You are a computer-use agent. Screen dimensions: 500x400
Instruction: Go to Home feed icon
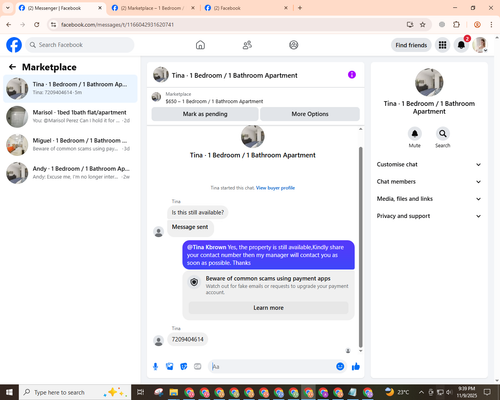point(200,45)
